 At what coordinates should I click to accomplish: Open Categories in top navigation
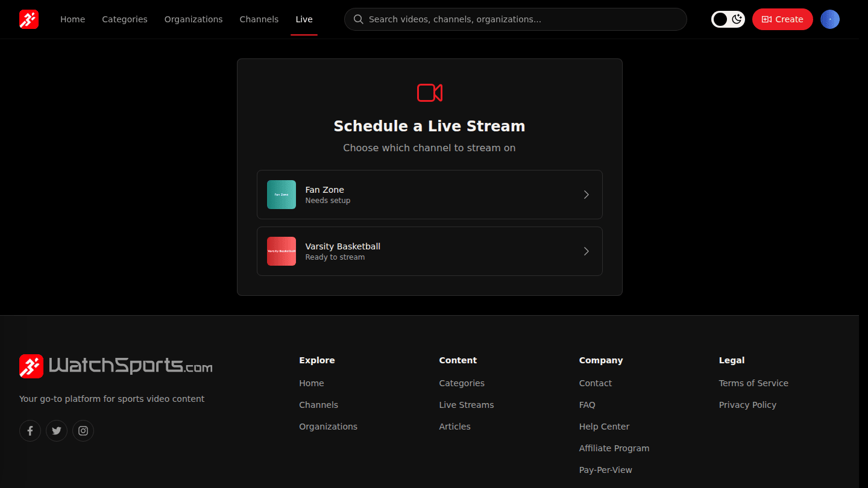coord(125,19)
